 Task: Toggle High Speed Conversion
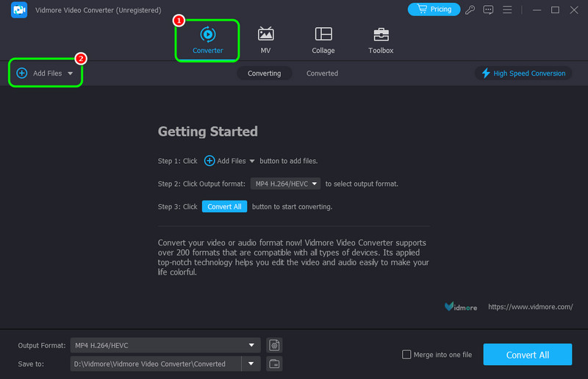pyautogui.click(x=523, y=73)
